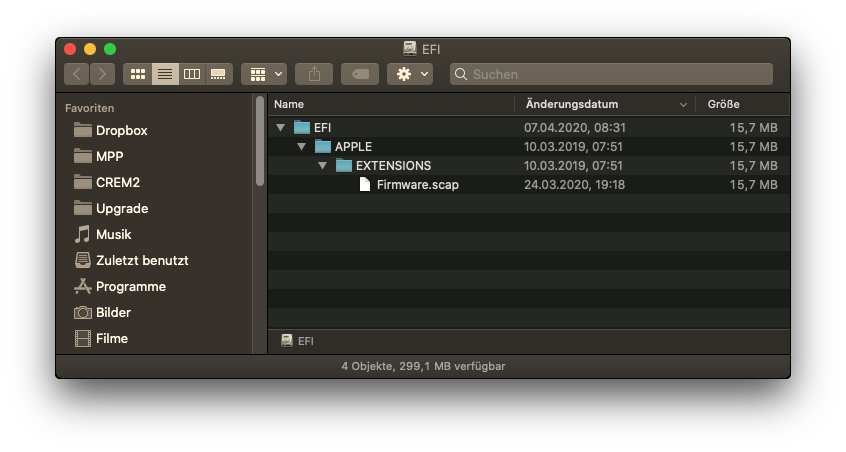Select the EFI folder row
This screenshot has height=452, width=846.
(529, 128)
